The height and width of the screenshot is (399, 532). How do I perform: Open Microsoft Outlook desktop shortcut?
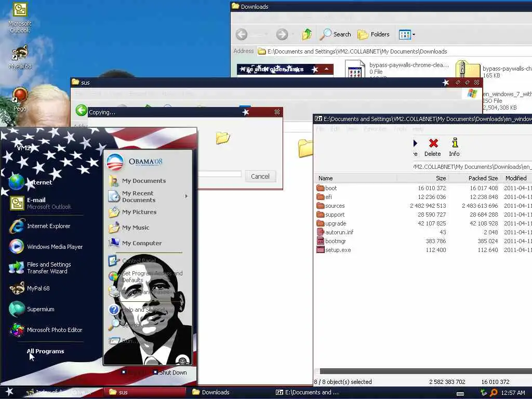pos(20,18)
